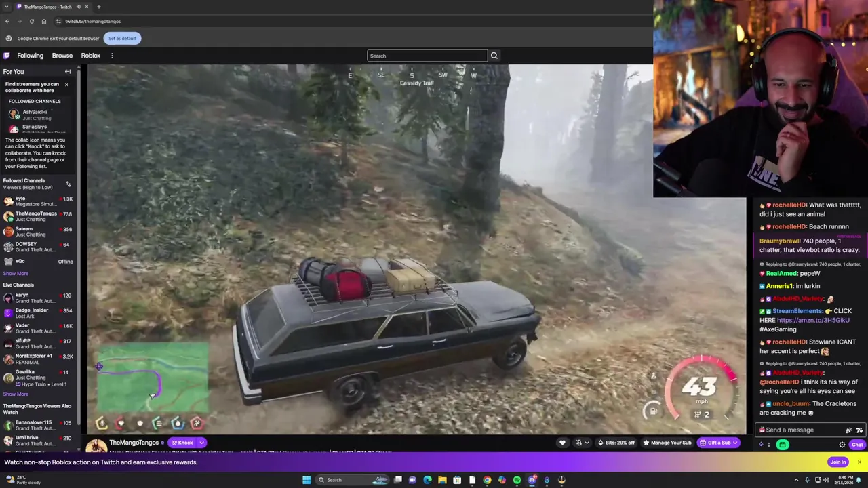Open TheMangoTangos channel in sidebar
The height and width of the screenshot is (488, 868).
pos(37,216)
